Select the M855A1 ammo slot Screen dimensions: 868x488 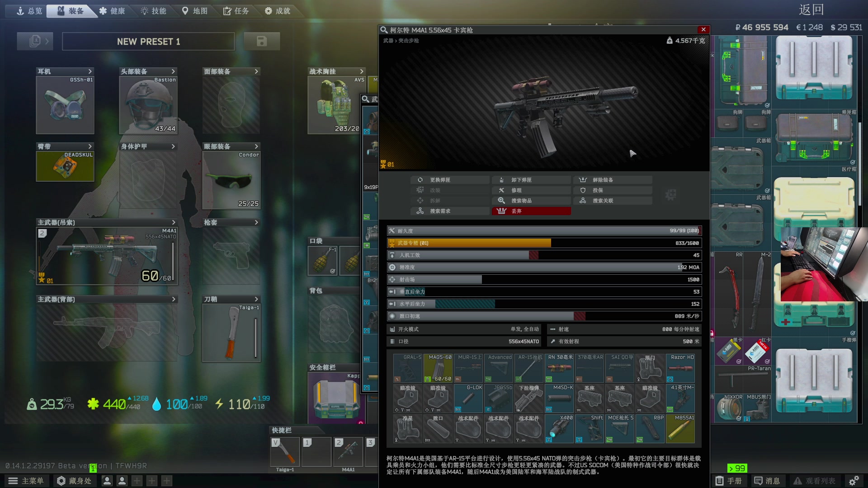coord(680,429)
